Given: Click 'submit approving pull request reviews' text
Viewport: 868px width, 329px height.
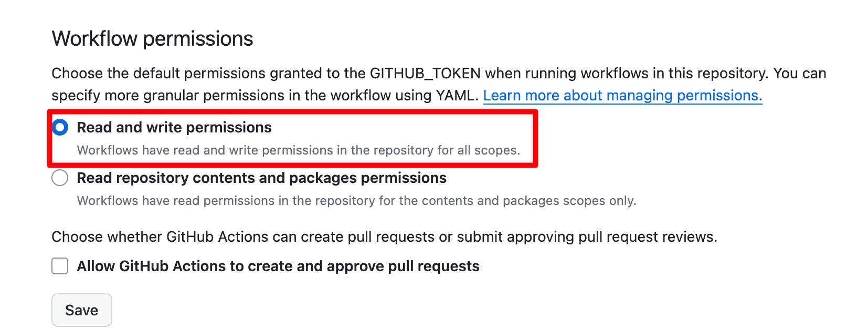Looking at the screenshot, I should pos(587,237).
